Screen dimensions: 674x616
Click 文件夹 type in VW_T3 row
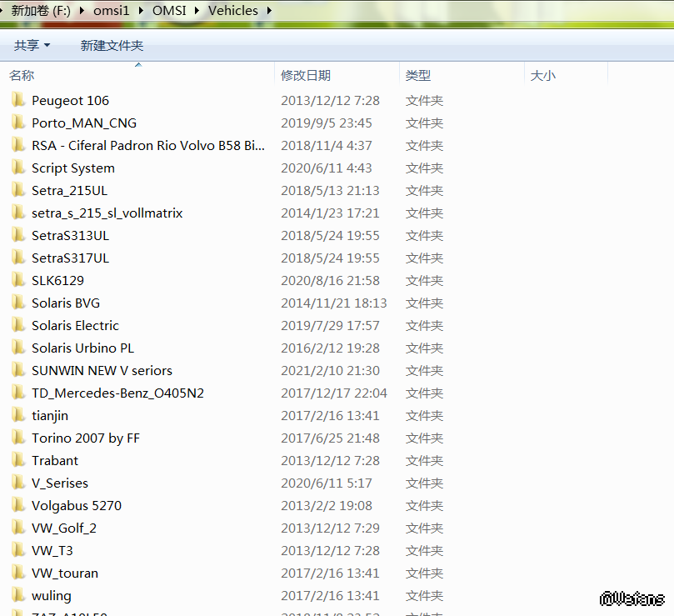coord(424,551)
